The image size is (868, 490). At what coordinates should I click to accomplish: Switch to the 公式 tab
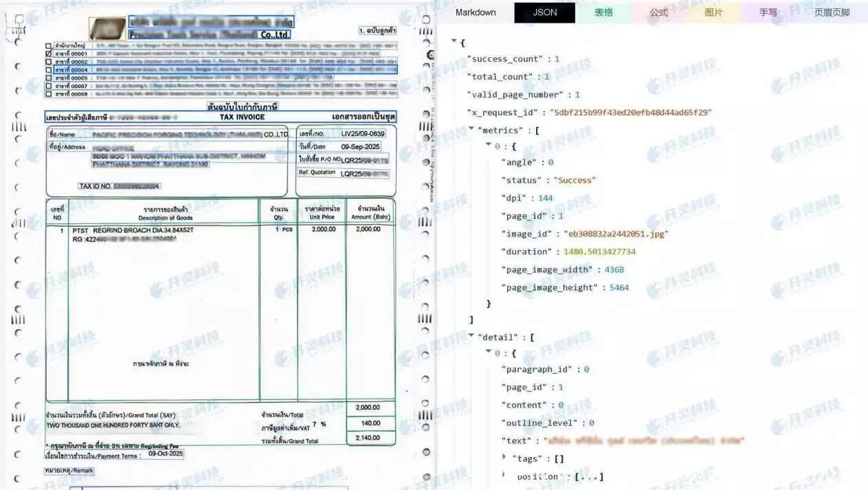click(658, 12)
